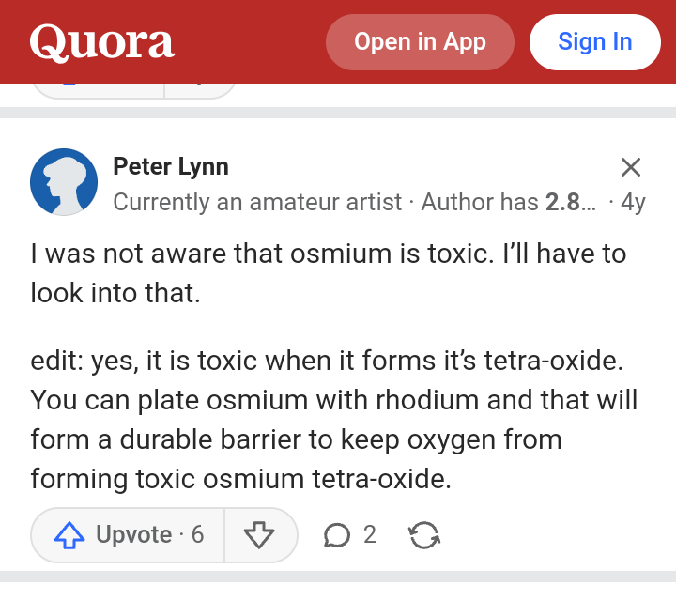
Task: Click the circular arrows share icon
Action: tap(424, 535)
